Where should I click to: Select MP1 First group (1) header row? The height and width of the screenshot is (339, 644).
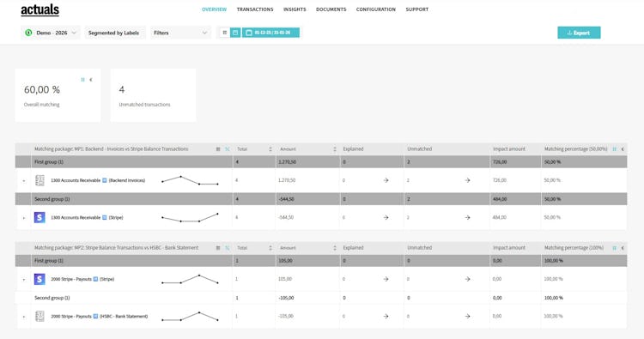point(321,161)
